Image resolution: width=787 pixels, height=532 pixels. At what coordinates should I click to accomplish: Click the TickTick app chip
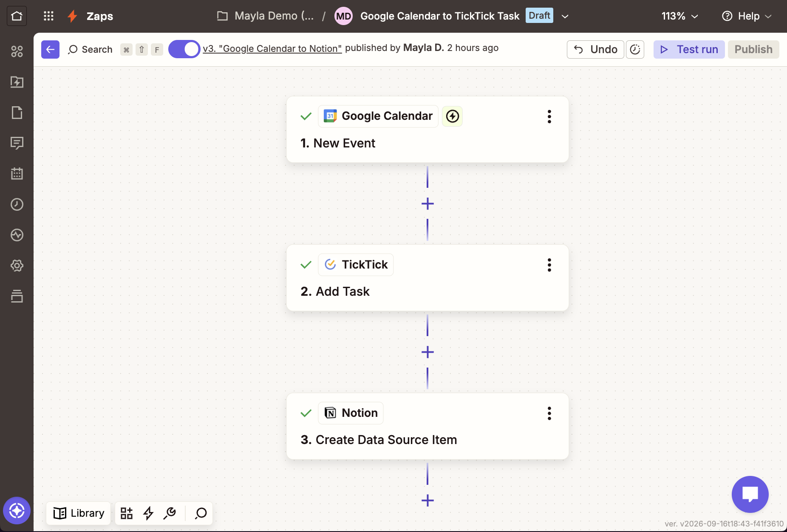[356, 265]
